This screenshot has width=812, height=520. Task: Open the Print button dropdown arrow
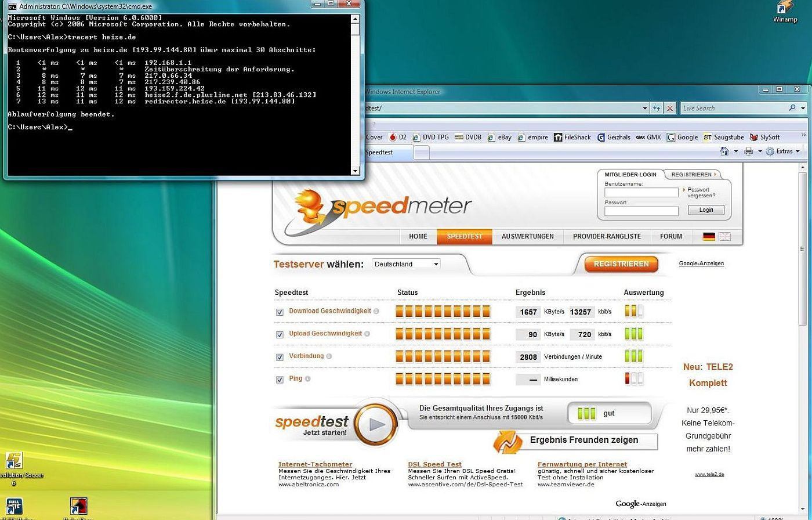point(760,151)
